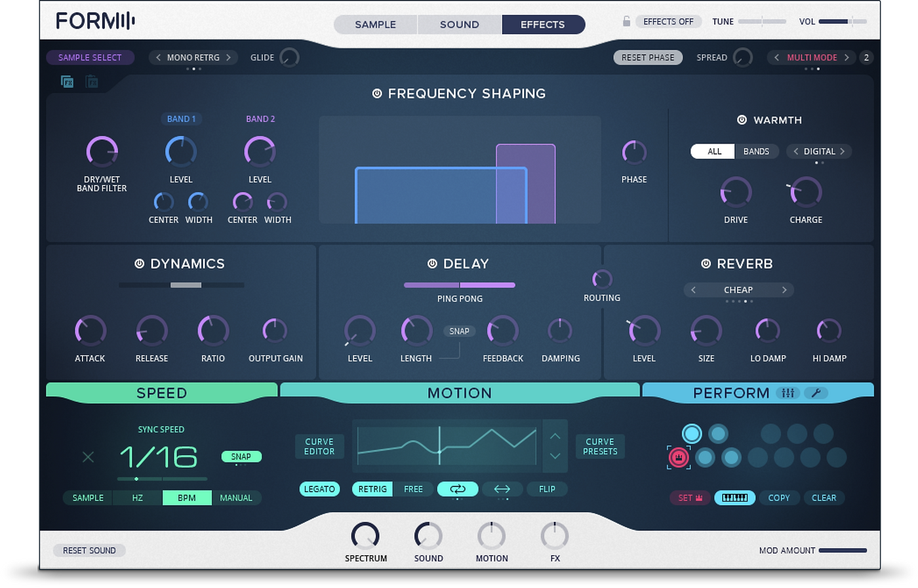This screenshot has width=918, height=588.
Task: Switch to the SOUND tab
Action: tap(459, 25)
